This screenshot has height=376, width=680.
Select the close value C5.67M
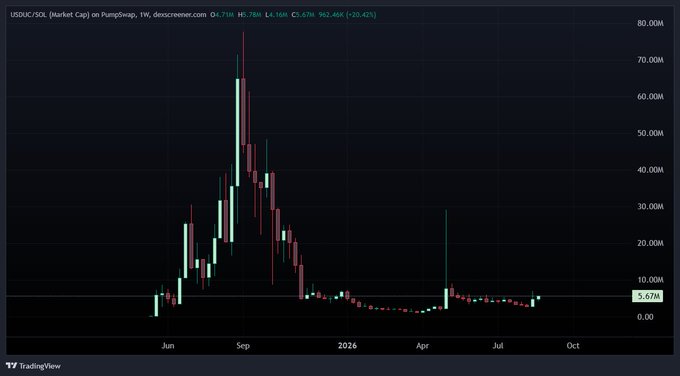point(303,15)
